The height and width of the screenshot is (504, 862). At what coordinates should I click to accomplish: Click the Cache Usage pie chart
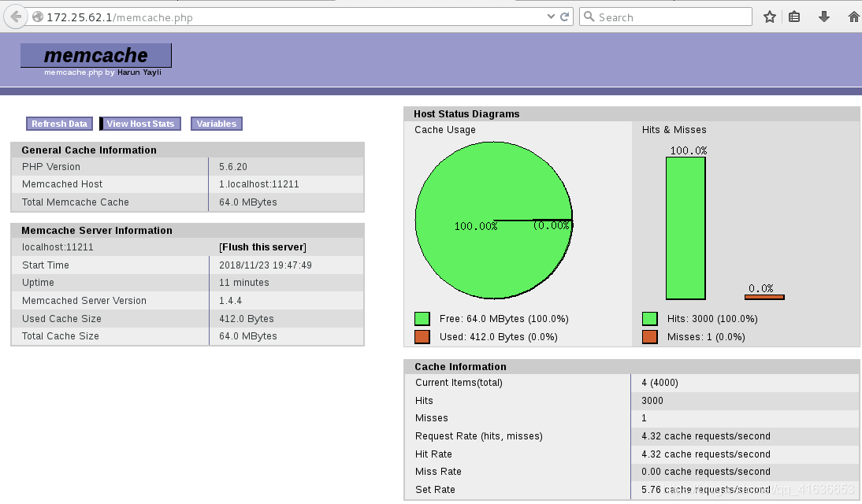tap(494, 220)
